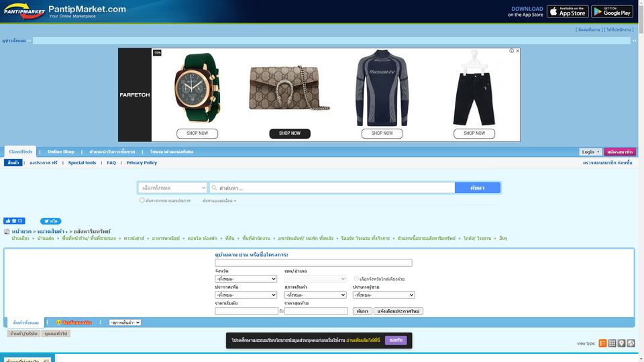Viewport: 644px width, 362px height.
Task: Open the black pants product image
Action: click(x=474, y=88)
